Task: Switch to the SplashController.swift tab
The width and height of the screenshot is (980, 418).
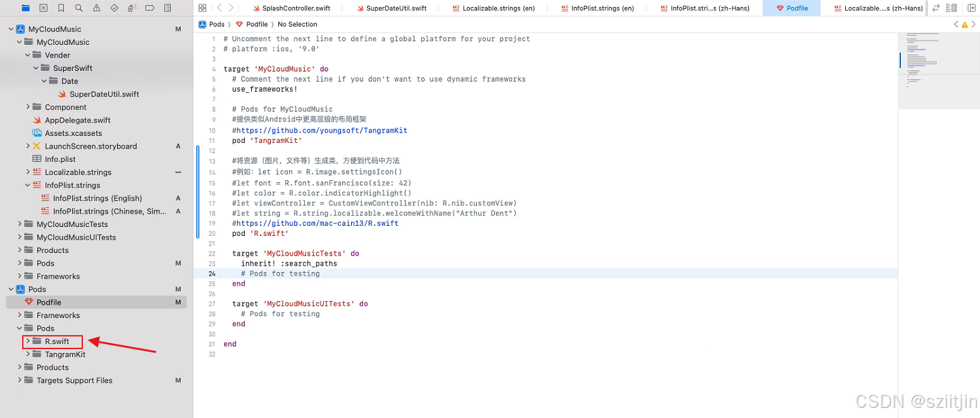Action: pyautogui.click(x=292, y=8)
